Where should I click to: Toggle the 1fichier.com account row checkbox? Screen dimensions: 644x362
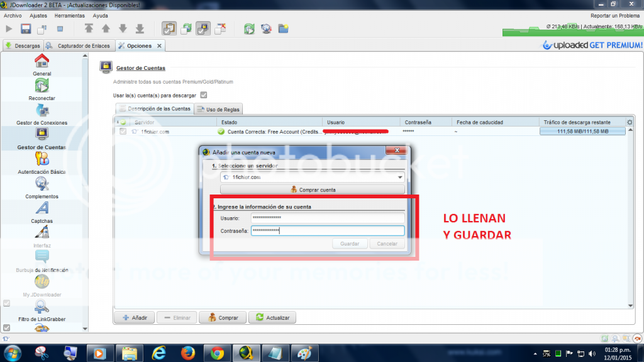pos(123,131)
